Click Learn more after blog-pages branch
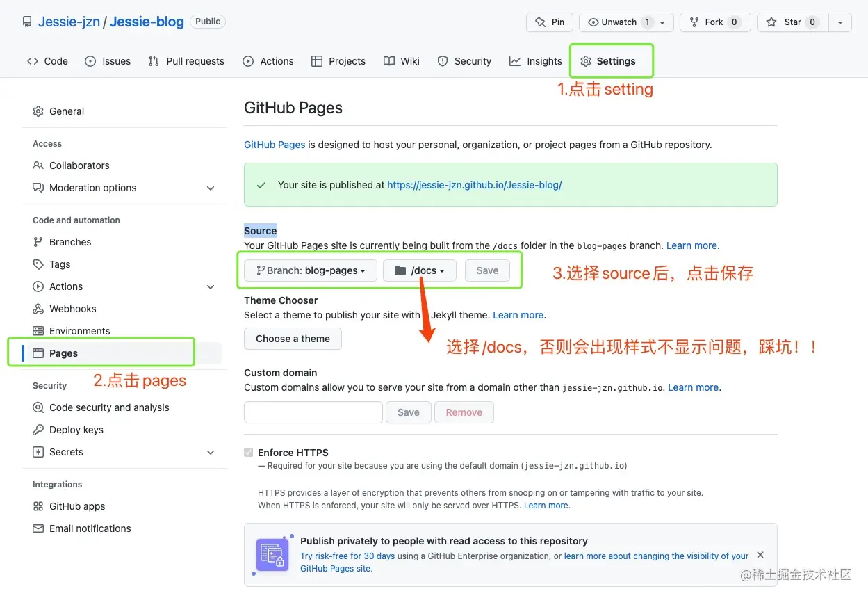Image resolution: width=868 pixels, height=598 pixels. 691,245
